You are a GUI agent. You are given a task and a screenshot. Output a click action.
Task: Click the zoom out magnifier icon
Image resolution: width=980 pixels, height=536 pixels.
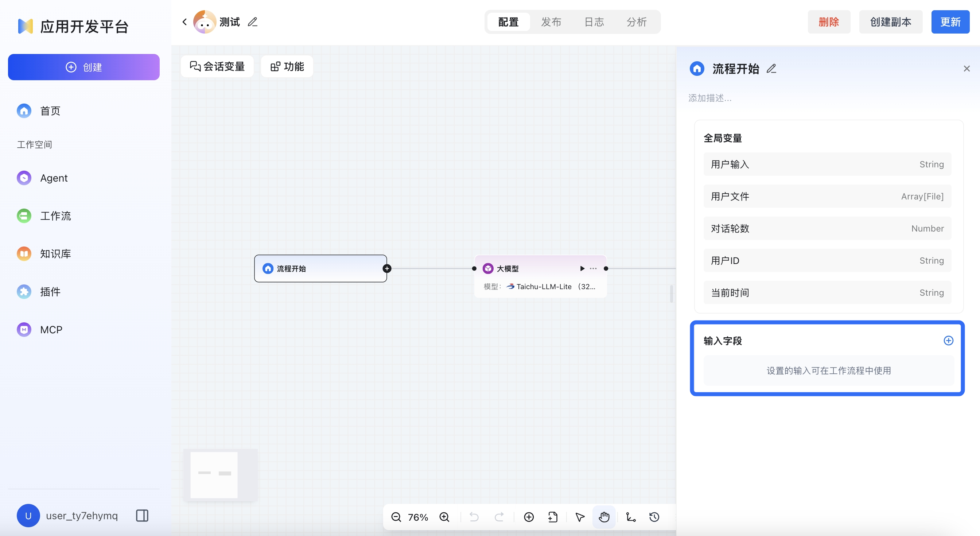396,517
